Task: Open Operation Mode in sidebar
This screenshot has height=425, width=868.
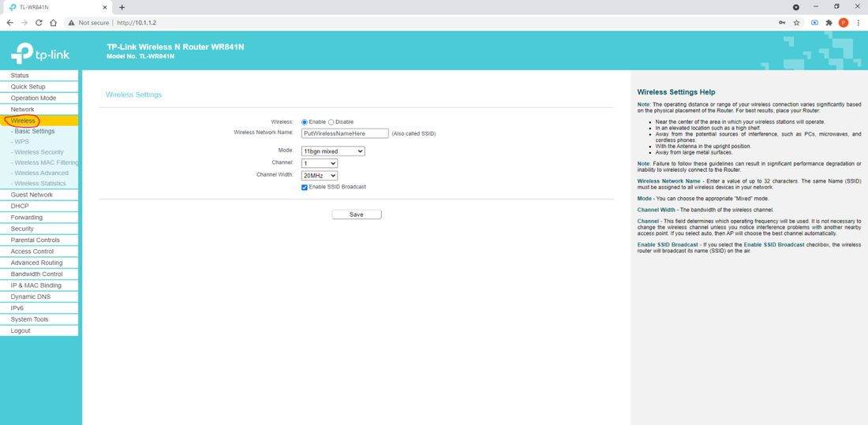Action: [39, 98]
